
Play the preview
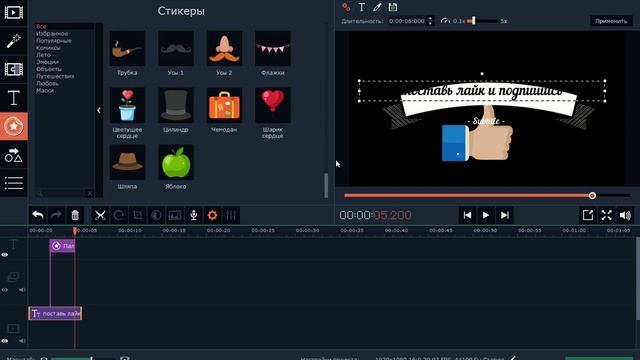pos(486,215)
